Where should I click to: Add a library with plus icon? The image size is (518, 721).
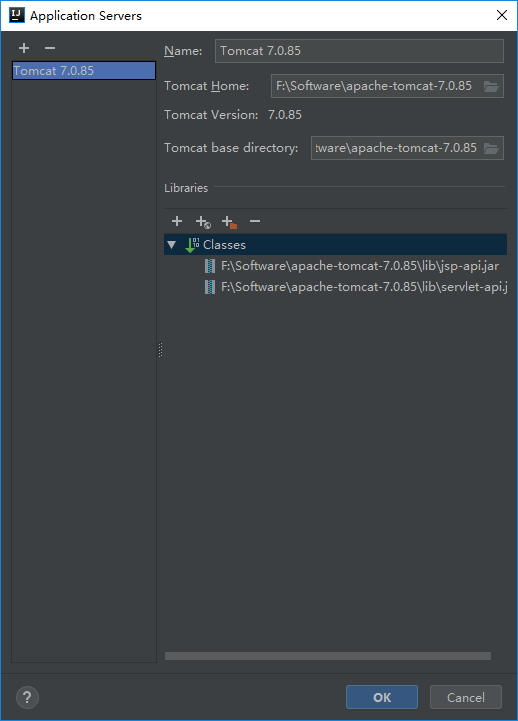[x=177, y=222]
